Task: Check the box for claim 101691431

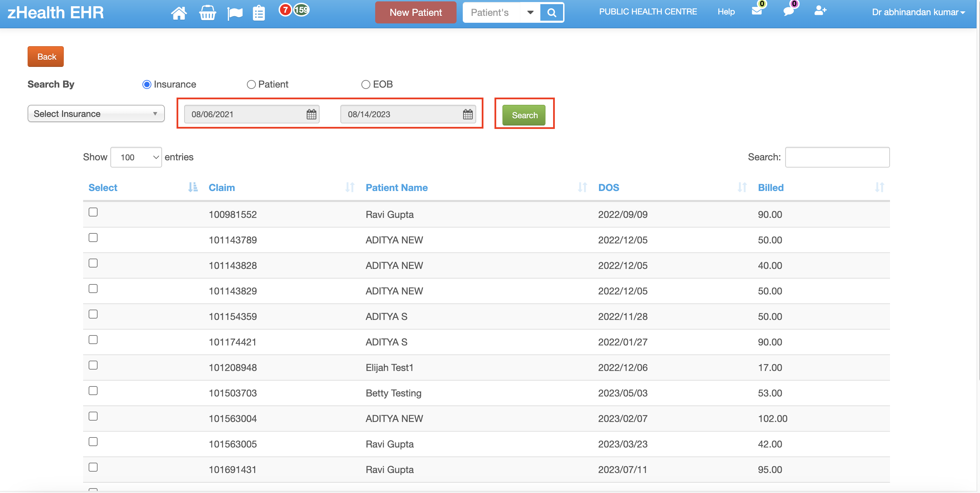Action: tap(93, 467)
